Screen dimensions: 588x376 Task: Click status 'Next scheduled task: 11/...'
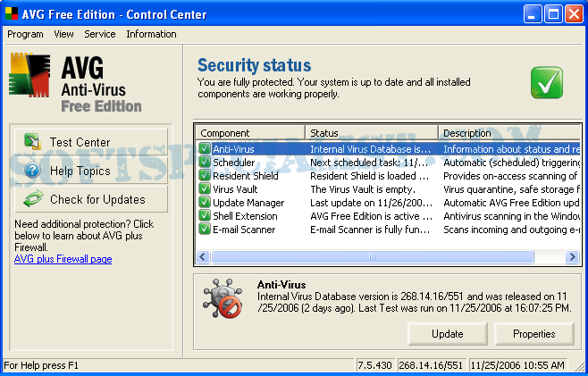coord(369,163)
